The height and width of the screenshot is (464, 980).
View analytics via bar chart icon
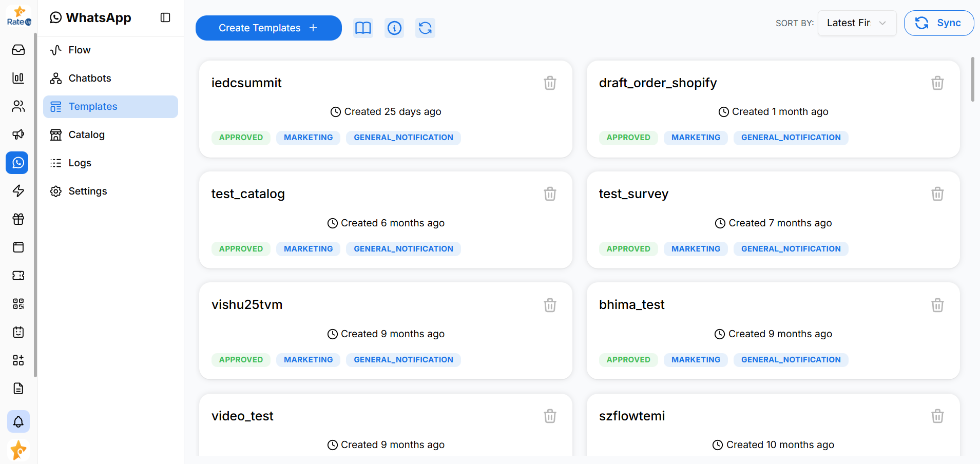pos(18,78)
